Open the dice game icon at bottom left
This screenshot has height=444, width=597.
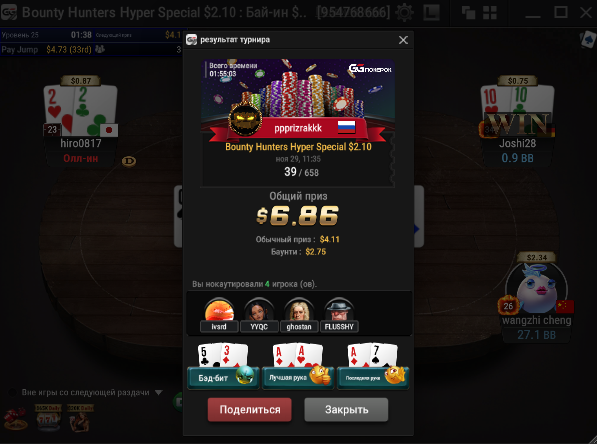[x=15, y=419]
